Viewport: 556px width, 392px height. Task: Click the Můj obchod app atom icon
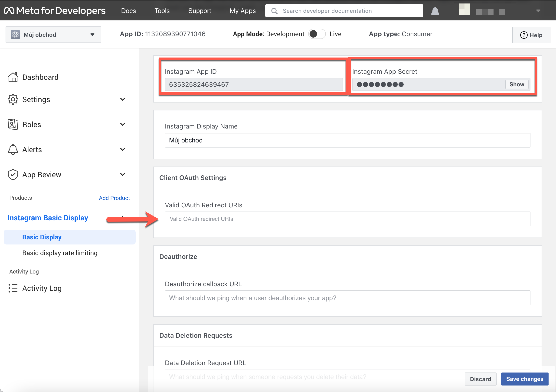[x=15, y=35]
